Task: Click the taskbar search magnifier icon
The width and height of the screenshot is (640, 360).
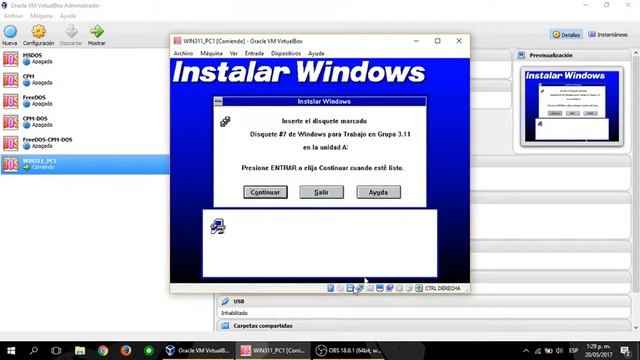Action: coord(34,351)
